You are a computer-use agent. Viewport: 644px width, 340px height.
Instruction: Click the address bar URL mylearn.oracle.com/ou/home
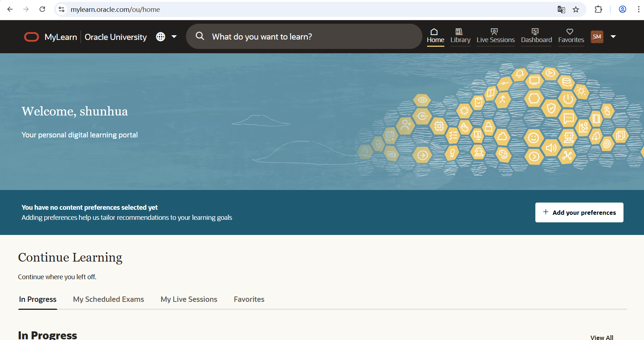coord(115,9)
